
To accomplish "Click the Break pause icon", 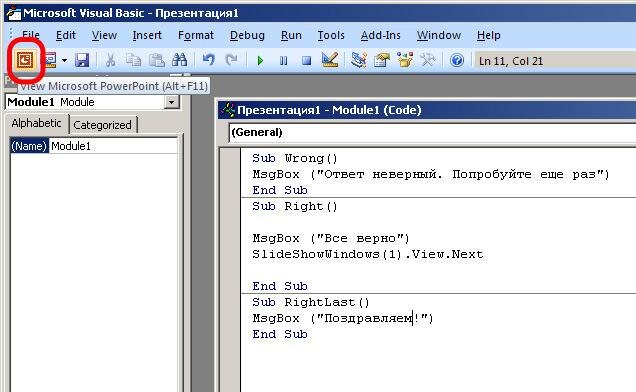I will point(284,61).
